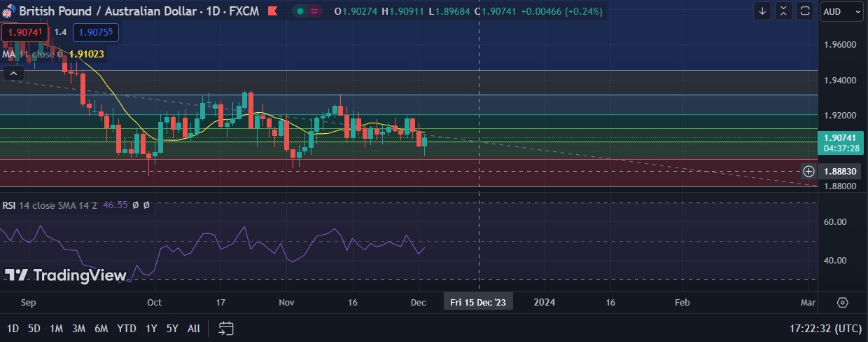Click the Fri 15 Dec '23 date label
Image resolution: width=868 pixels, height=342 pixels.
[x=478, y=302]
